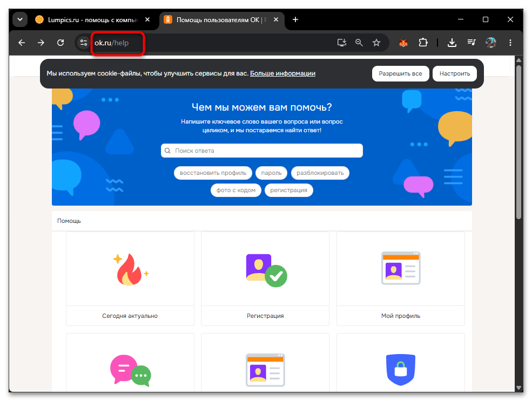Bookmark this page with the star icon
Image resolution: width=532 pixels, height=401 pixels.
click(376, 43)
